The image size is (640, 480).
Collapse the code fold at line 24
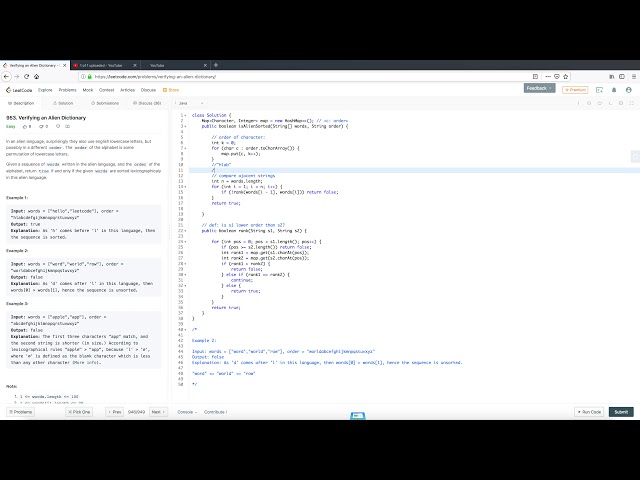(186, 242)
